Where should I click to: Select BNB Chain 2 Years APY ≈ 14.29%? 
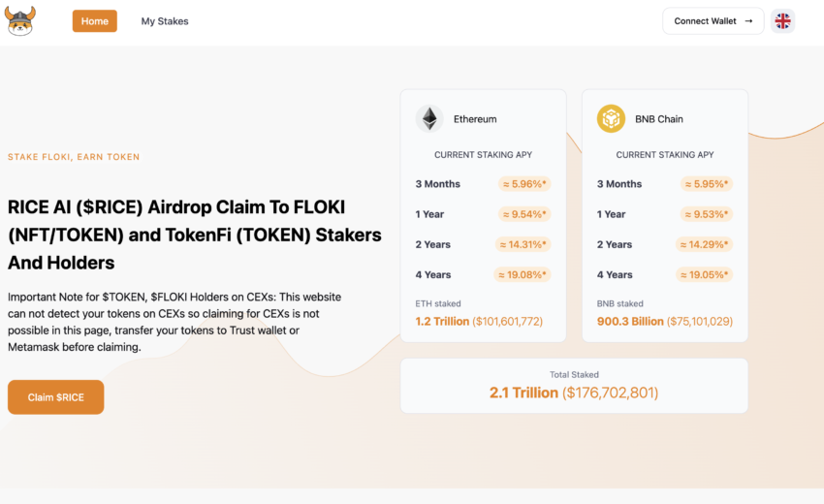coord(704,244)
